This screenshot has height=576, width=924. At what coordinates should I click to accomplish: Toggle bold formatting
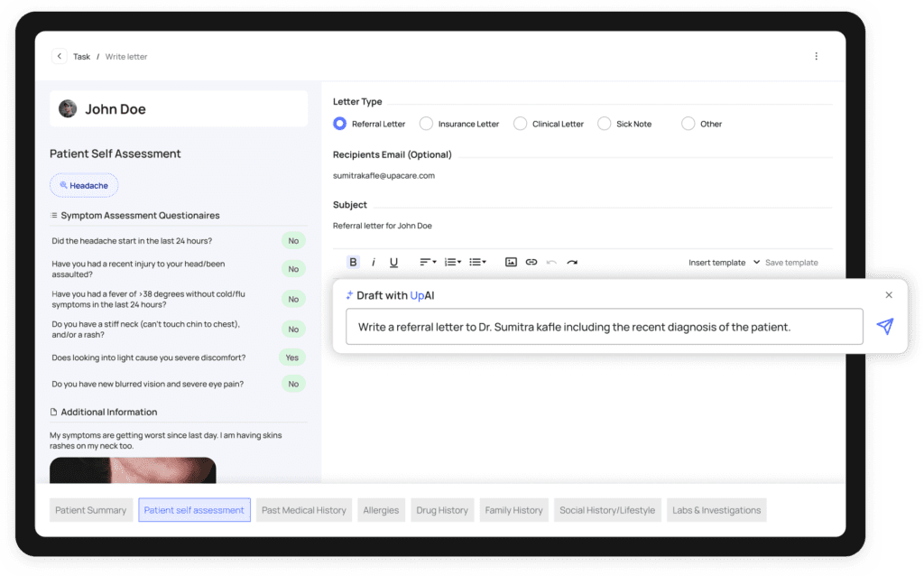pos(353,263)
